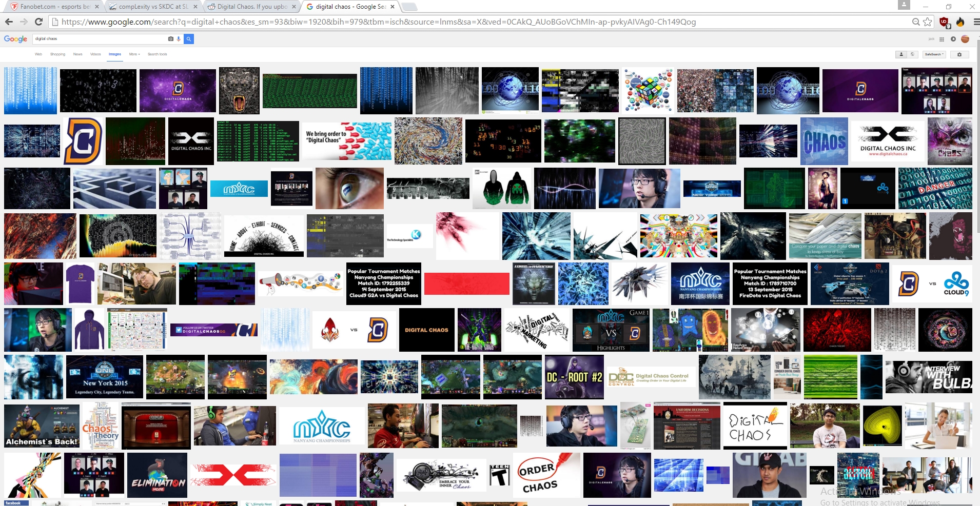This screenshot has height=506, width=980.
Task: Toggle global results with globe icon
Action: coord(912,54)
